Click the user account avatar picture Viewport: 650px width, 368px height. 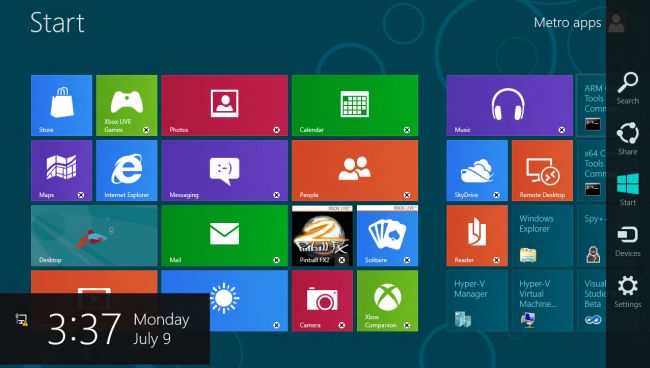(616, 23)
